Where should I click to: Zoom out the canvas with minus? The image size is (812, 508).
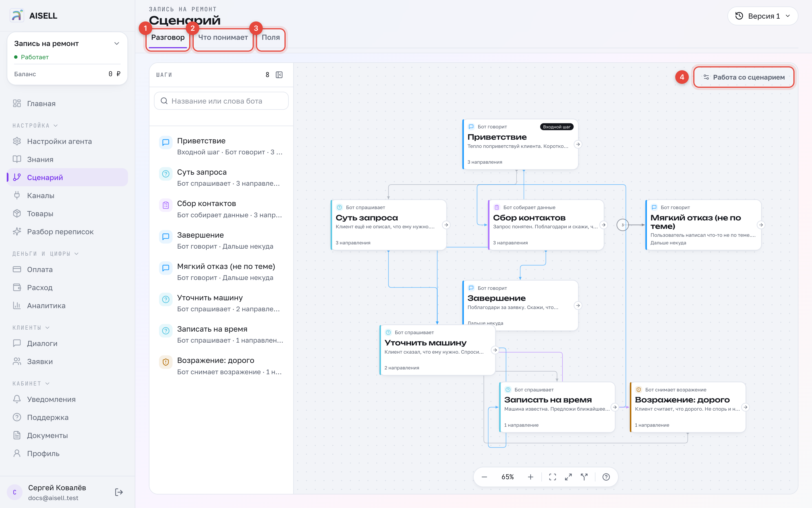point(484,477)
